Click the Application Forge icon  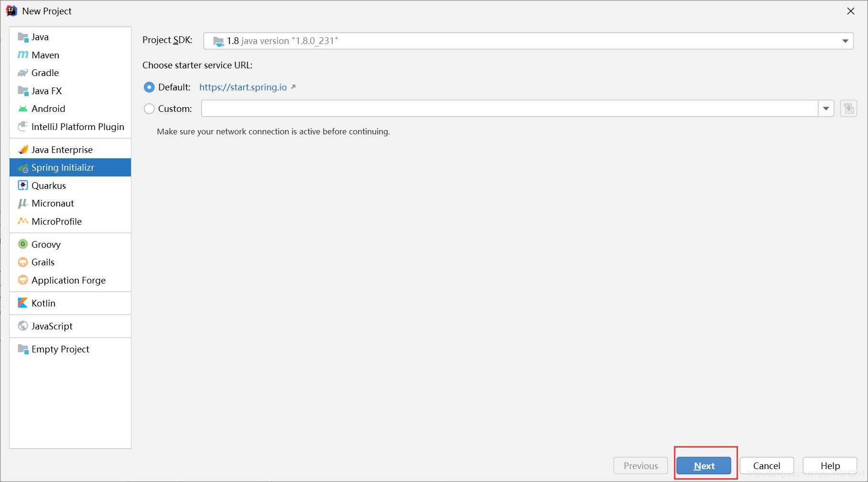click(x=22, y=280)
